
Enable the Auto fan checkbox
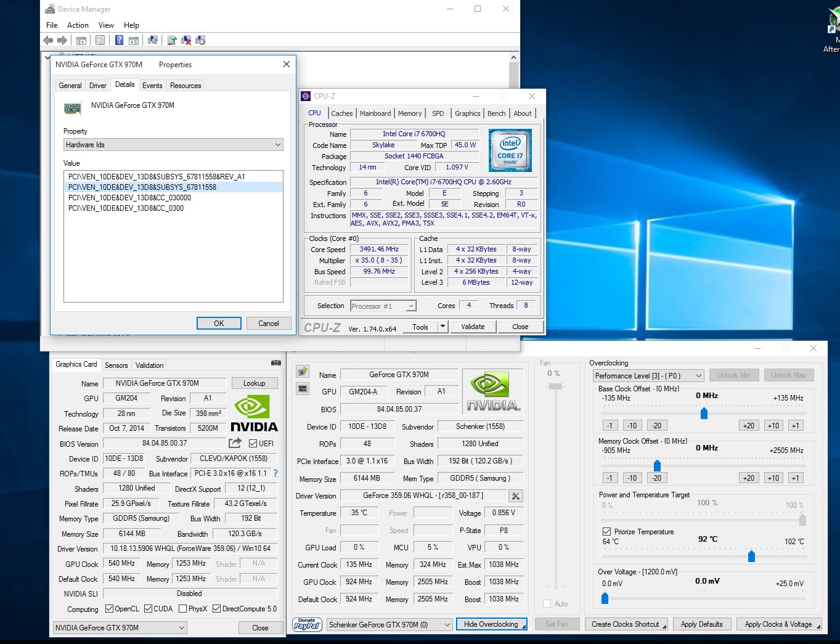[x=547, y=604]
